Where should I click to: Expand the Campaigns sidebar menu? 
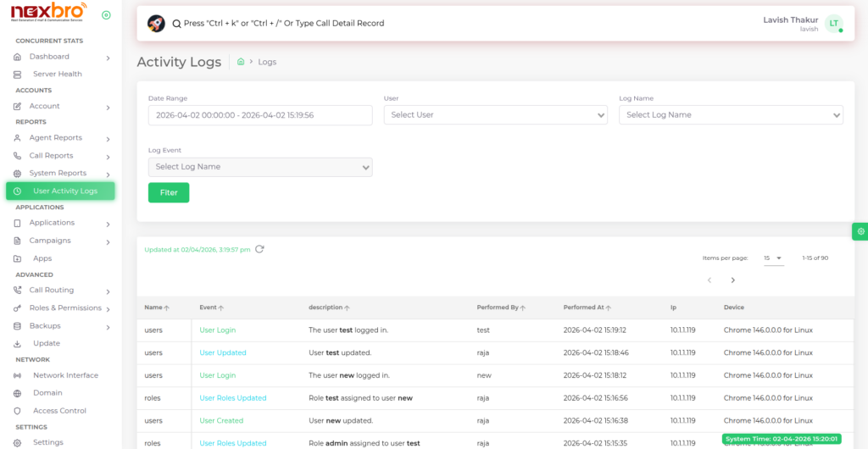pyautogui.click(x=61, y=241)
